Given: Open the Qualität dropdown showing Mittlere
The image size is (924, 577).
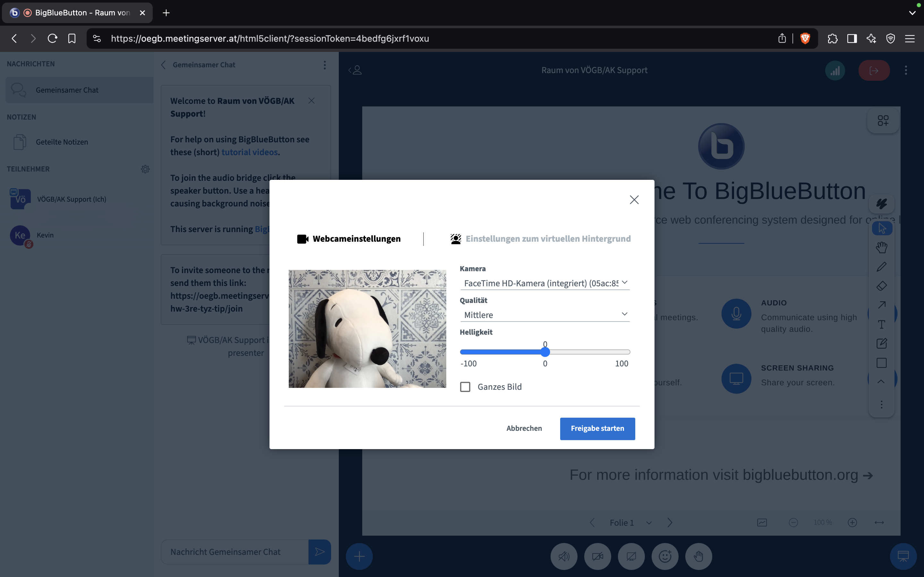Looking at the screenshot, I should [x=545, y=315].
